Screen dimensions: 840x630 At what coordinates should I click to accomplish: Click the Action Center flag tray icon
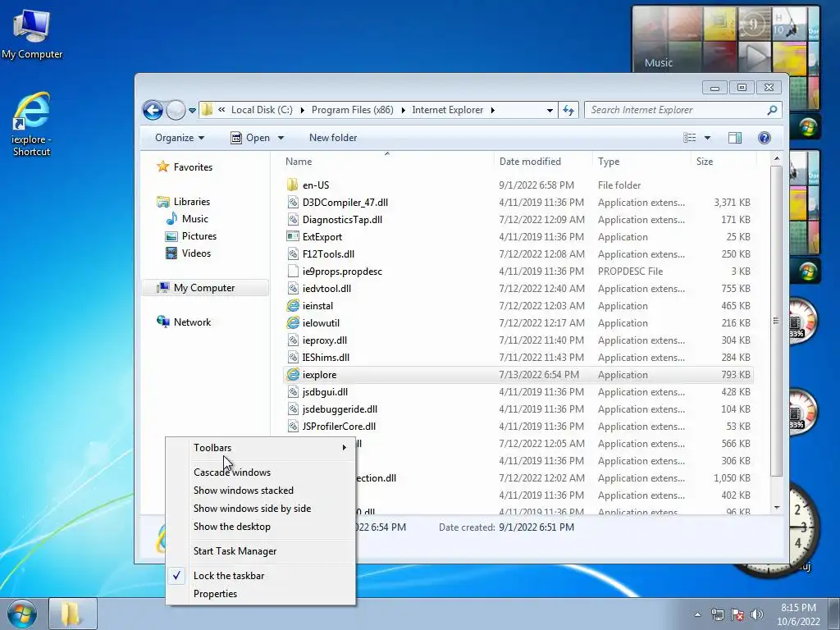(737, 614)
